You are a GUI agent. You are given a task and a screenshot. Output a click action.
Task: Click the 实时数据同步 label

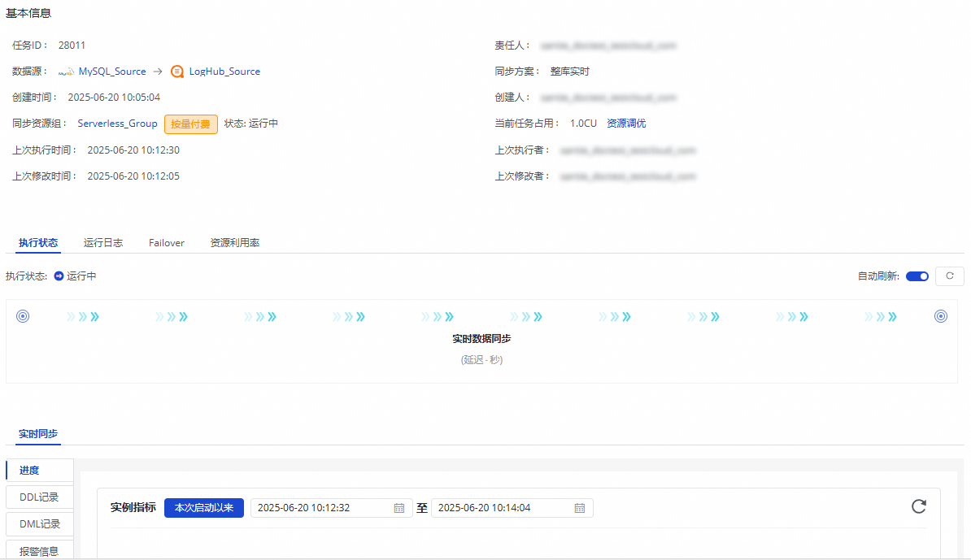tap(481, 339)
